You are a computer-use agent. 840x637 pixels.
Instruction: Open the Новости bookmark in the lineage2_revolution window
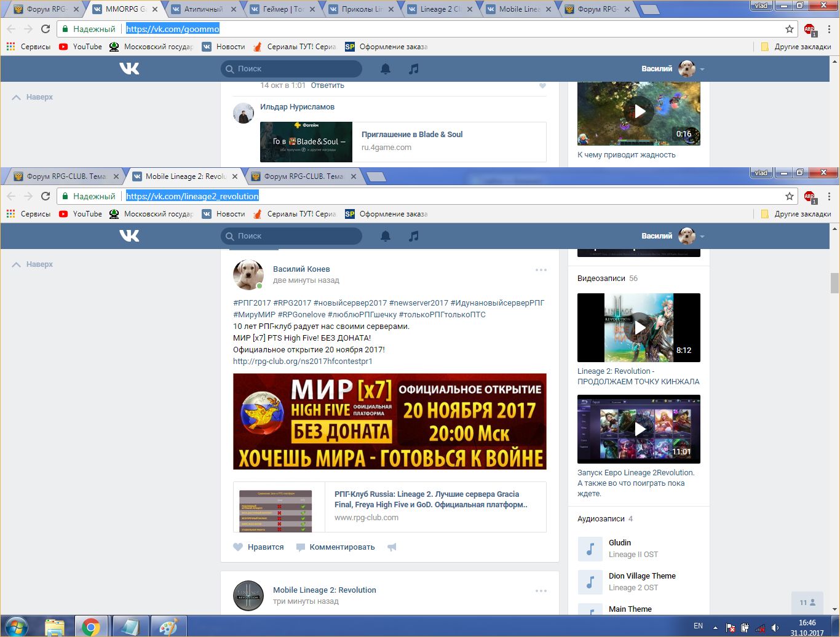(x=223, y=213)
